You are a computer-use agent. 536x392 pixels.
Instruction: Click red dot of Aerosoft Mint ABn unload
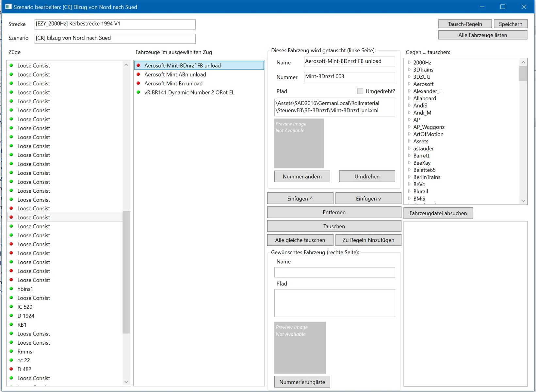138,74
